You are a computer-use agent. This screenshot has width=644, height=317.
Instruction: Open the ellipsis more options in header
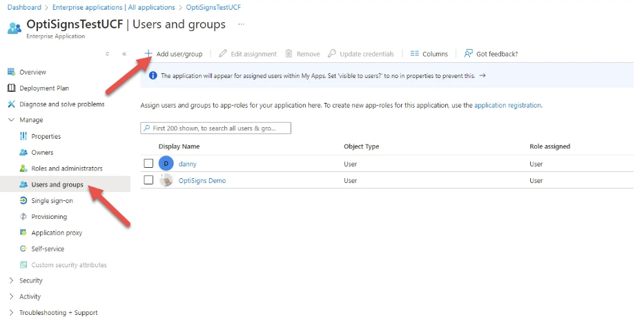(242, 24)
